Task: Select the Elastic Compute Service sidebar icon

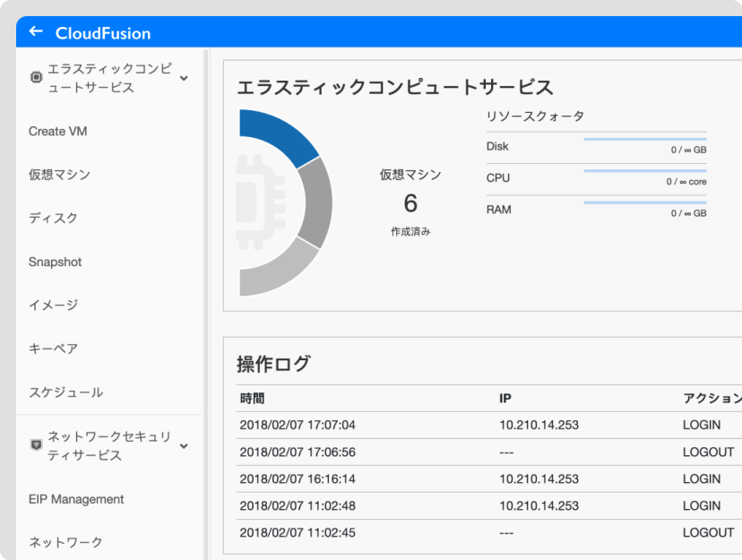Action: coord(37,76)
